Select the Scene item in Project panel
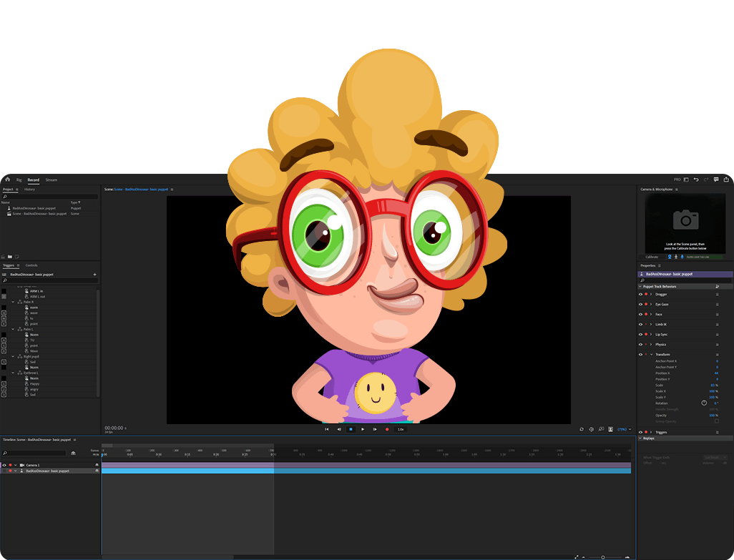This screenshot has width=734, height=560. (x=39, y=213)
